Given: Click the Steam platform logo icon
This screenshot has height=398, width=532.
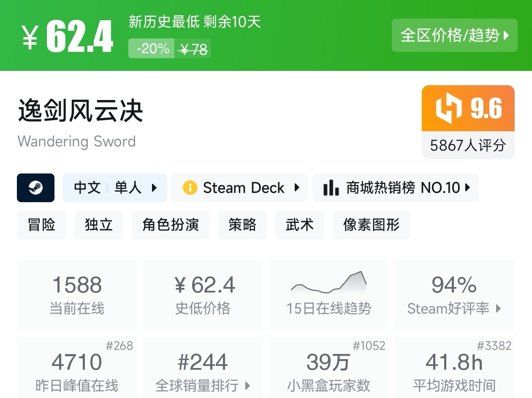Looking at the screenshot, I should pos(35,188).
